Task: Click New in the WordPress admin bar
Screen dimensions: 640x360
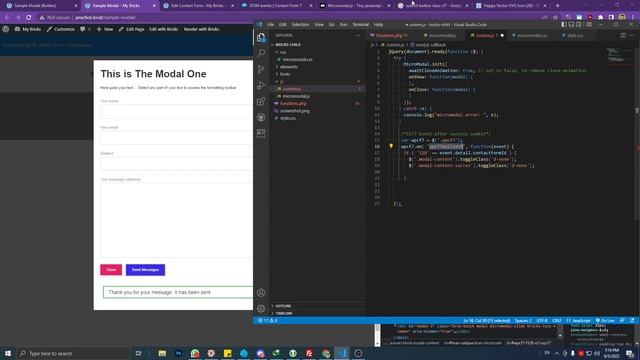Action: (x=105, y=29)
